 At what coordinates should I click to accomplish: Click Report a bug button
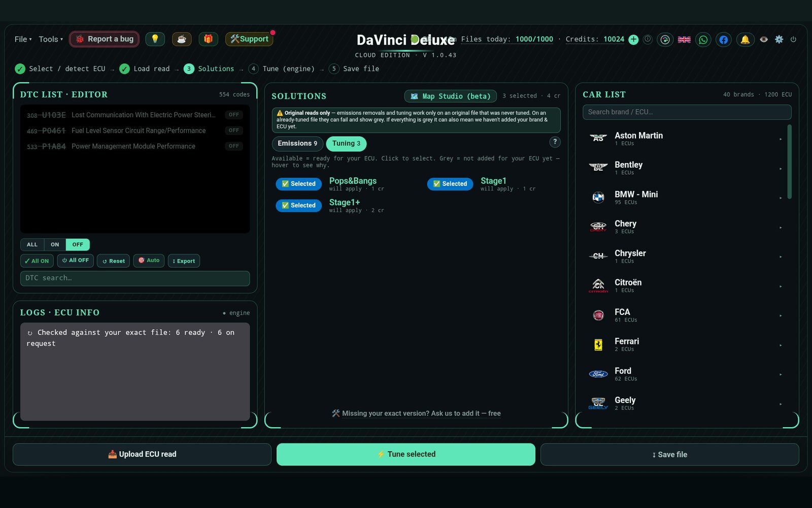105,39
